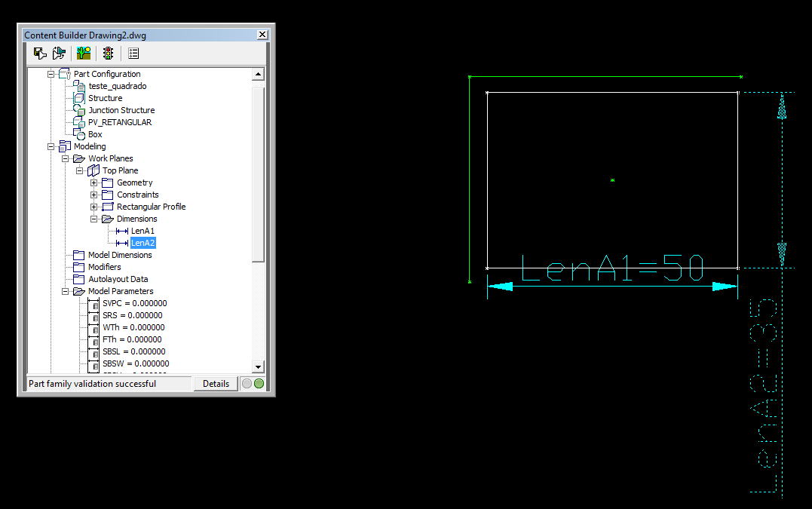Click the LenA2 dimension icon
Viewport: 812px width, 509px height.
(x=122, y=243)
